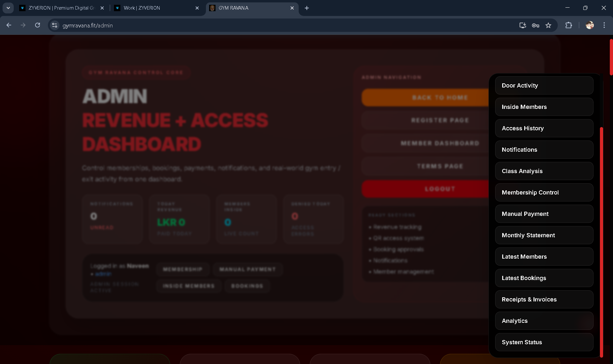Open the password manager key icon
This screenshot has height=364, width=613.
click(x=535, y=25)
